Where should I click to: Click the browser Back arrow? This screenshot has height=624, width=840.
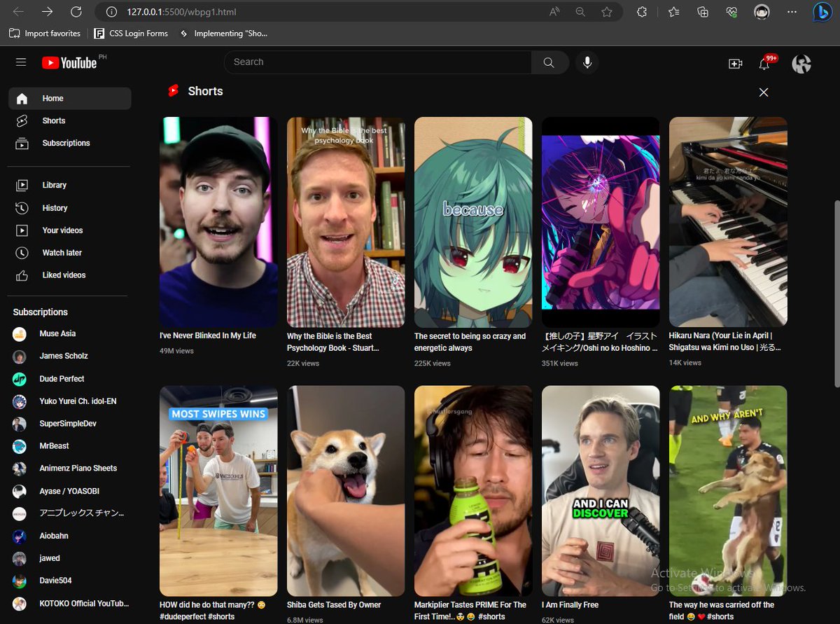(18, 12)
